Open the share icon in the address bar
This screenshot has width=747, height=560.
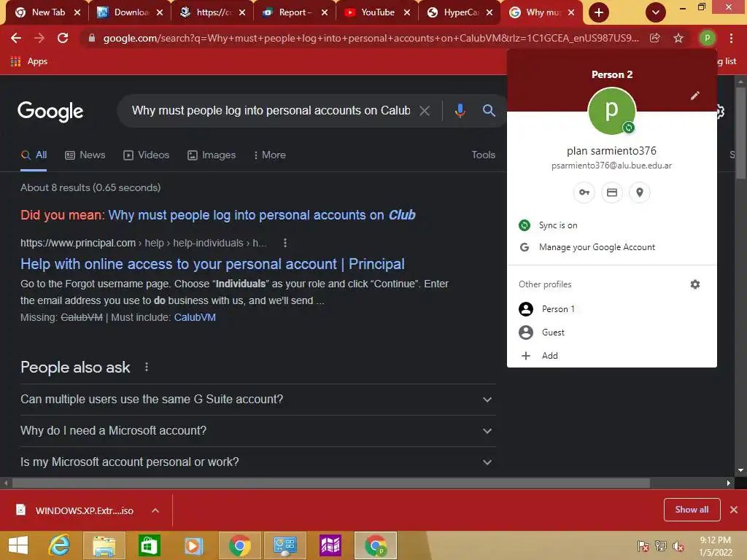point(655,38)
